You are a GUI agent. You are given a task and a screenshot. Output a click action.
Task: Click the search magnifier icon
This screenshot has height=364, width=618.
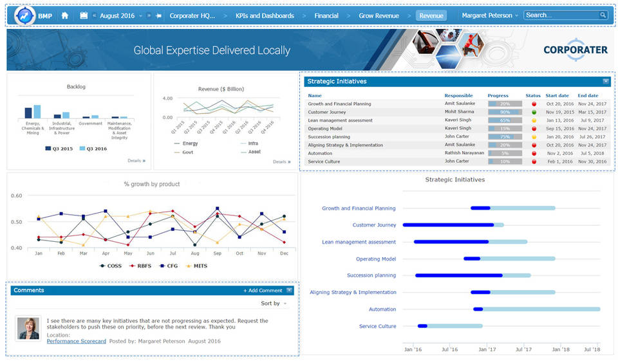[603, 15]
